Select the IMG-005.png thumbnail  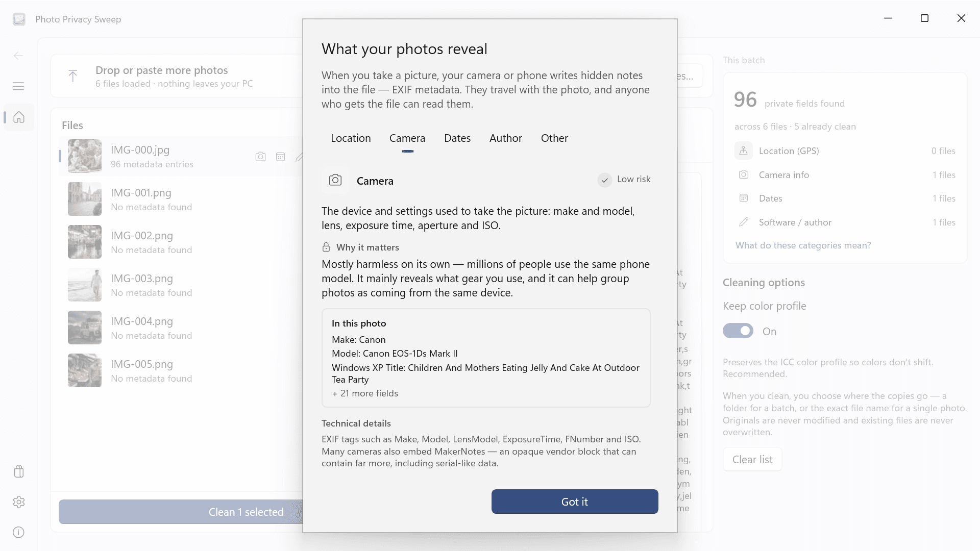[x=85, y=370]
